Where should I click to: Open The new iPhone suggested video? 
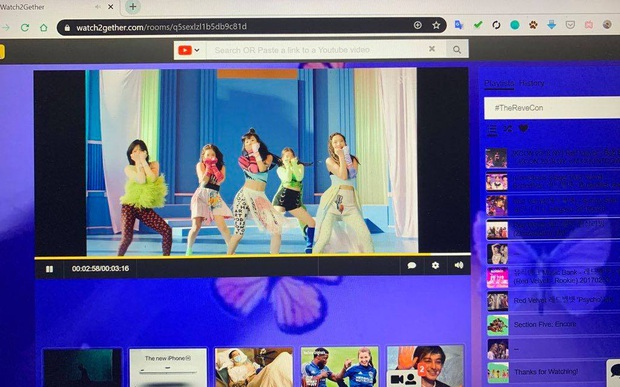(x=168, y=368)
